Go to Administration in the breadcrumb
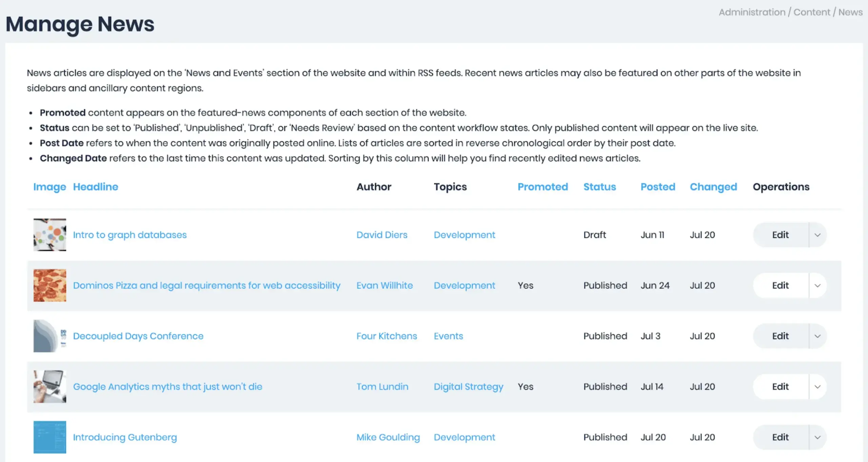 752,12
